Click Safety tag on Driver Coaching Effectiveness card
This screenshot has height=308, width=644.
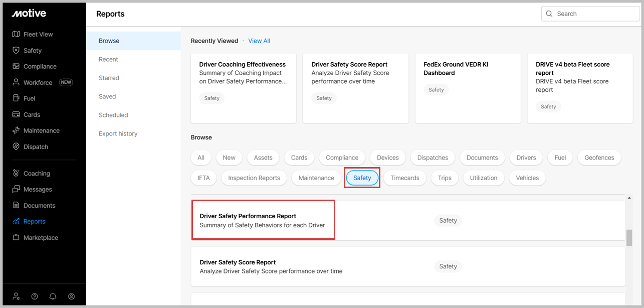pyautogui.click(x=212, y=98)
